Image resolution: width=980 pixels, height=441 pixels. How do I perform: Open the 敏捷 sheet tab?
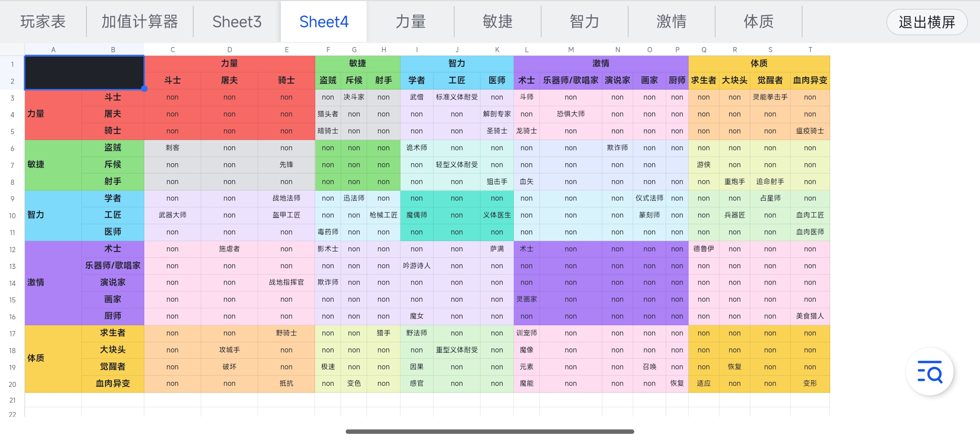(x=498, y=21)
